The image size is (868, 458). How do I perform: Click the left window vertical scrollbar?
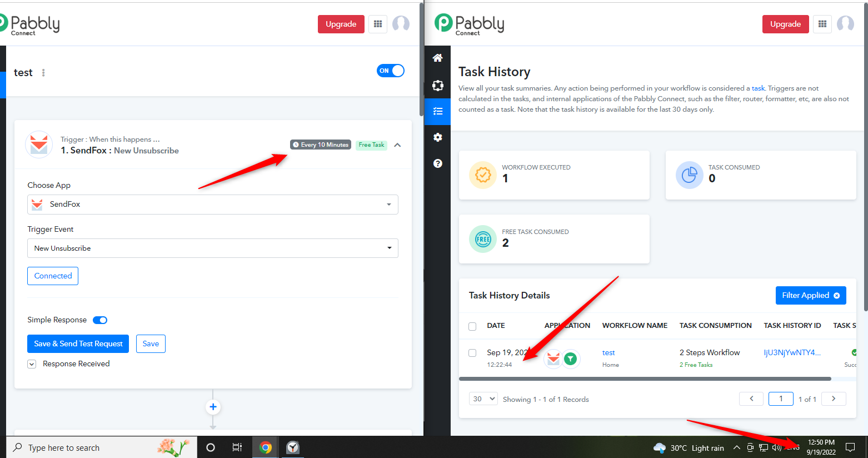point(421,58)
